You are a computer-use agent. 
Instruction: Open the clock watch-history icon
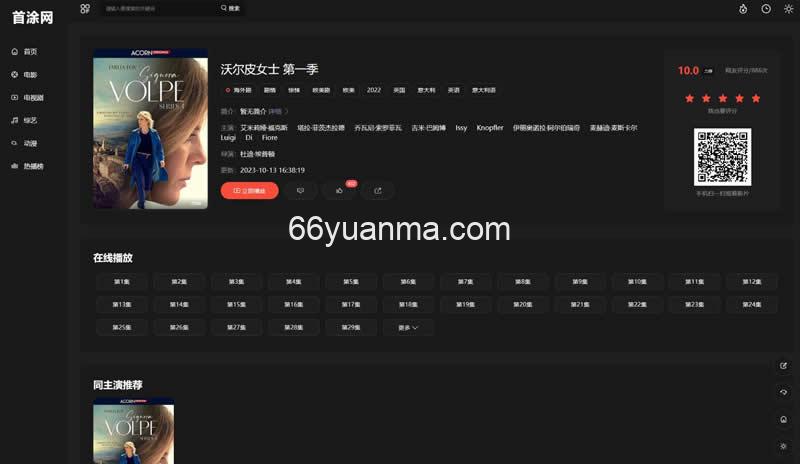coord(766,9)
